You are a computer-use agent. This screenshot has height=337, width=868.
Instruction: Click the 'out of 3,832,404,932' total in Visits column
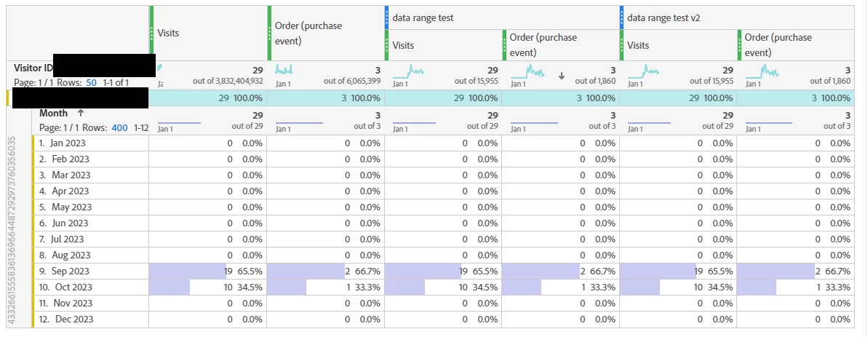(228, 82)
